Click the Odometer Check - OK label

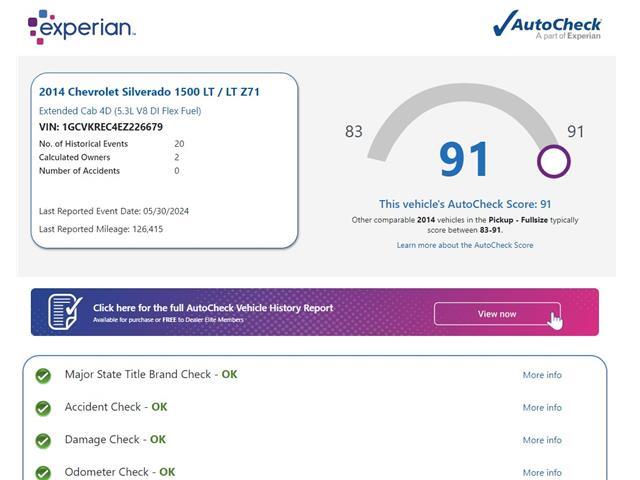[x=120, y=472]
